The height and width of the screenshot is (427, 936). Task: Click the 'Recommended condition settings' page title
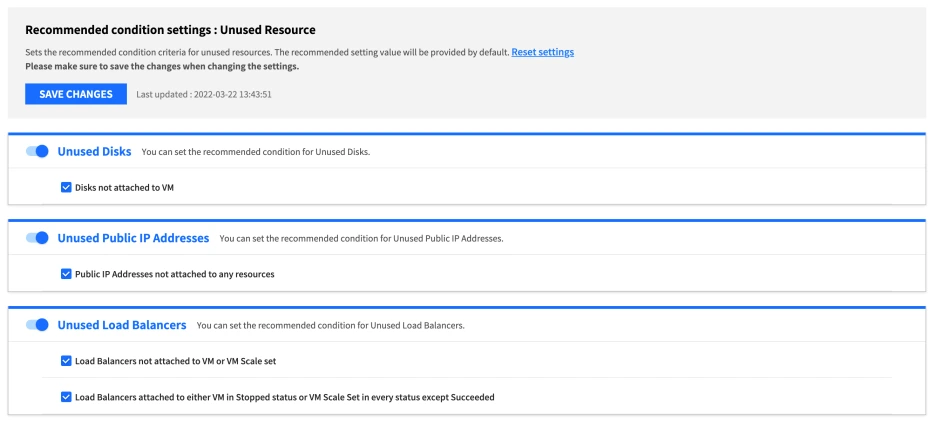coord(170,30)
